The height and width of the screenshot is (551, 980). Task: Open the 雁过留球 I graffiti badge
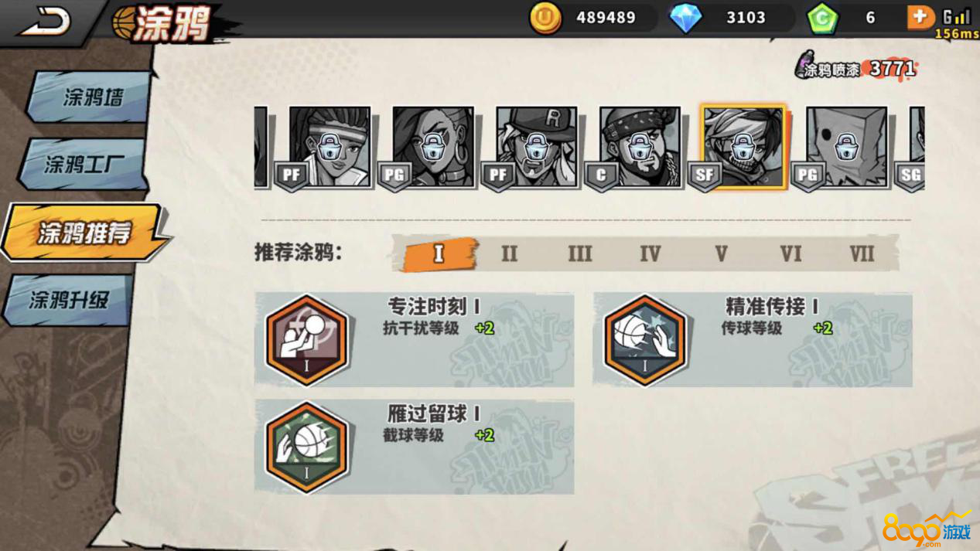coord(306,447)
